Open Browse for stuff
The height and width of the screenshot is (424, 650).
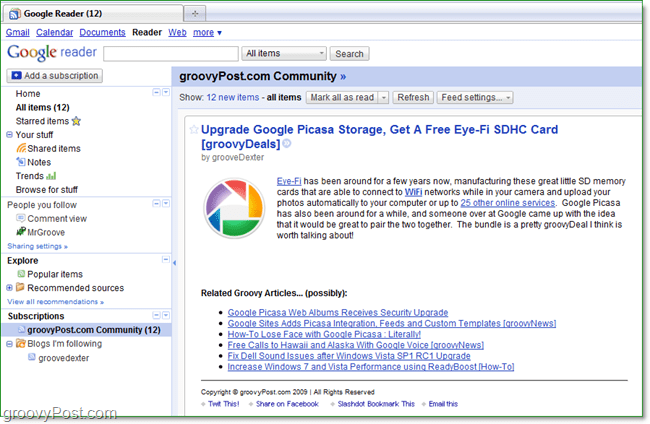tap(46, 189)
